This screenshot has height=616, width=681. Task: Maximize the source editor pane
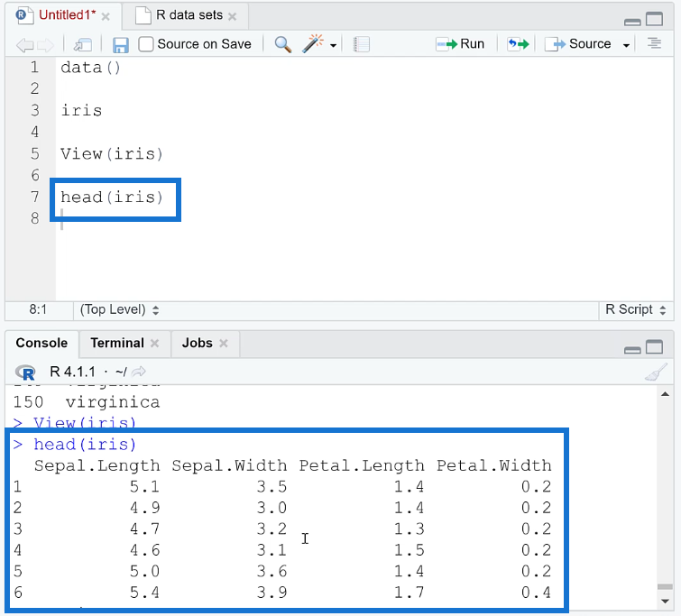654,20
